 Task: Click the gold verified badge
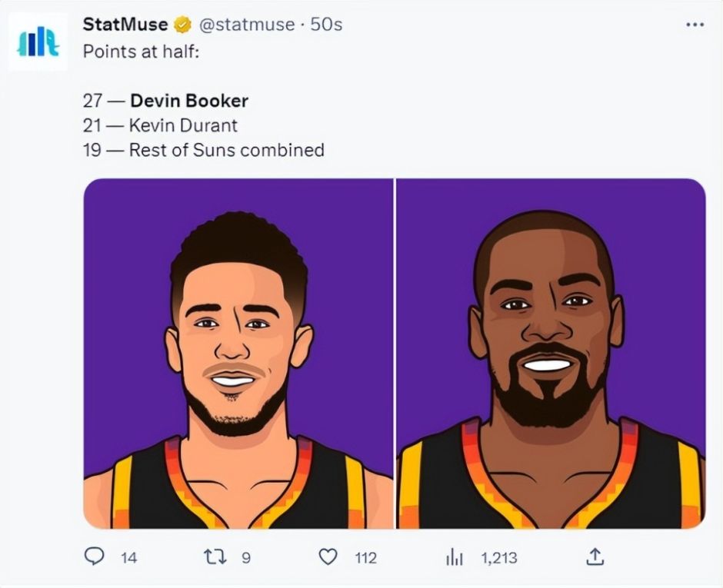click(x=182, y=25)
